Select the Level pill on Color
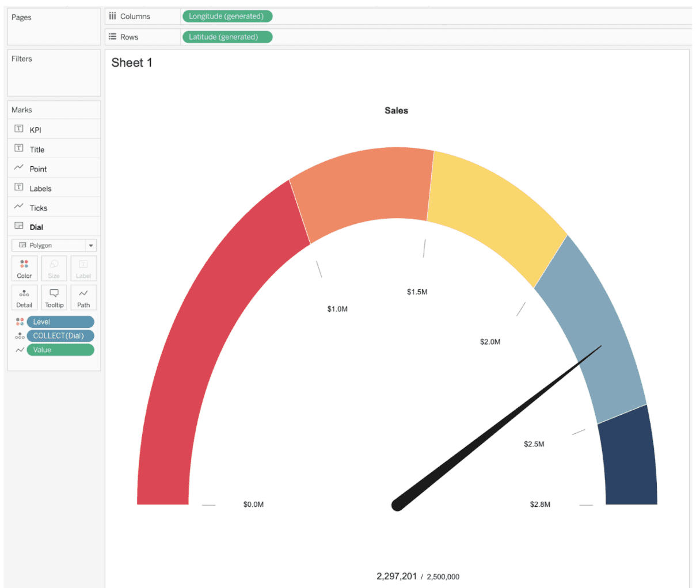700x588 pixels. click(60, 322)
